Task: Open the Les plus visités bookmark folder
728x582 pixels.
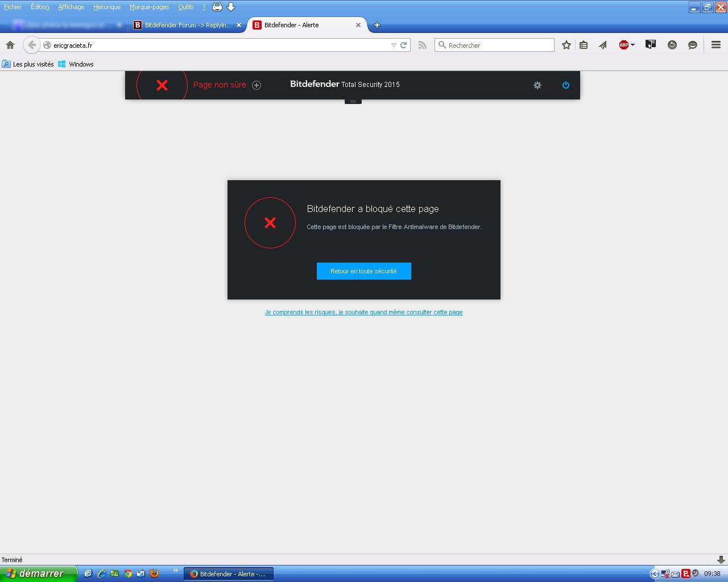Action: [28, 64]
